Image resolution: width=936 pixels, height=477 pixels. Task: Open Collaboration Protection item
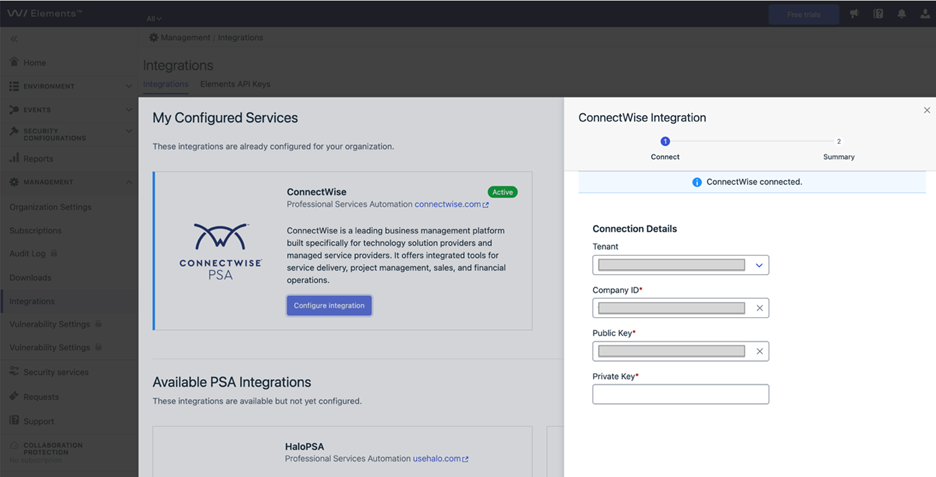(53, 449)
